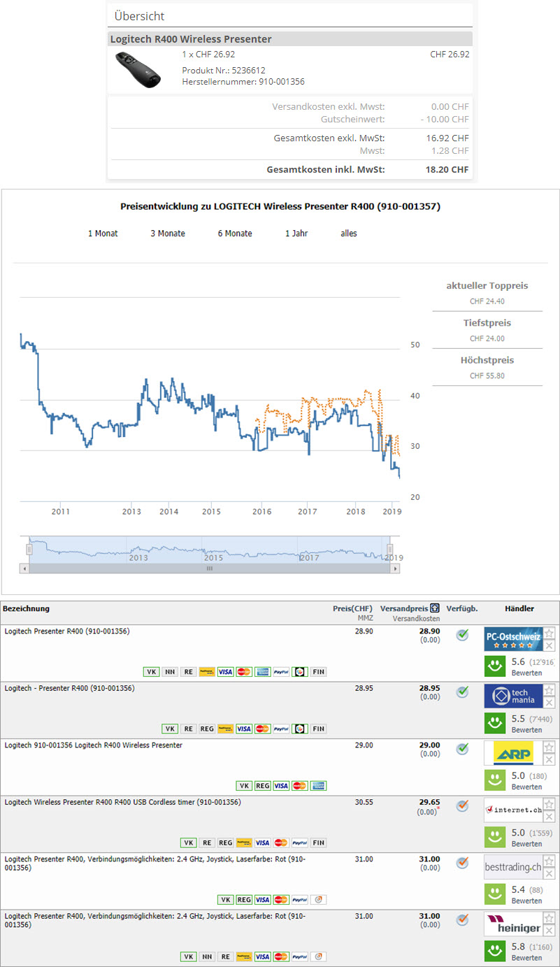
Task: Switch chart range to 1 Jahr
Action: click(x=296, y=234)
